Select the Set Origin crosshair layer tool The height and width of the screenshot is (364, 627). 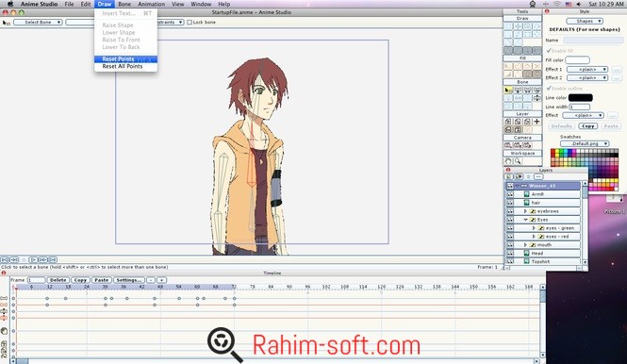(537, 122)
